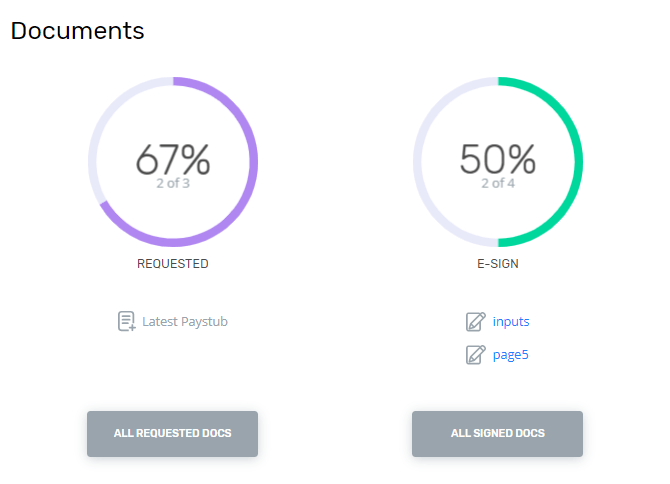The width and height of the screenshot is (670, 484).
Task: Open the page5 e-sign document link
Action: pyautogui.click(x=511, y=355)
